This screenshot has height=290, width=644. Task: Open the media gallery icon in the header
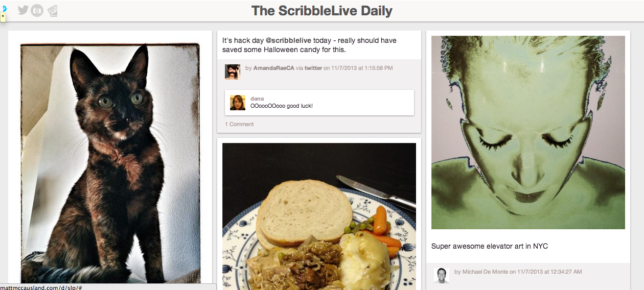(x=52, y=11)
